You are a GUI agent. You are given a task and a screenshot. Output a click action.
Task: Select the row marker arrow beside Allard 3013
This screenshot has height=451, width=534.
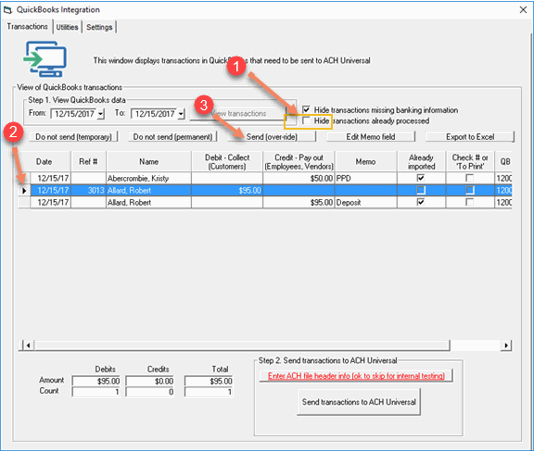click(x=24, y=190)
